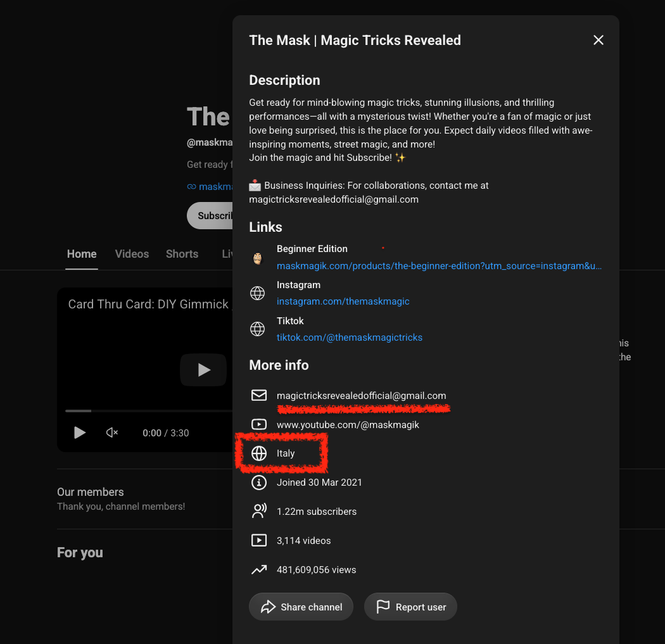Switch to the Shorts tab

pyautogui.click(x=182, y=254)
